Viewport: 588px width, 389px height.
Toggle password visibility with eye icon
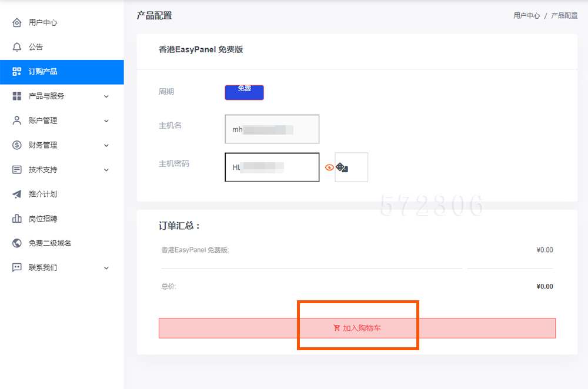coord(329,167)
